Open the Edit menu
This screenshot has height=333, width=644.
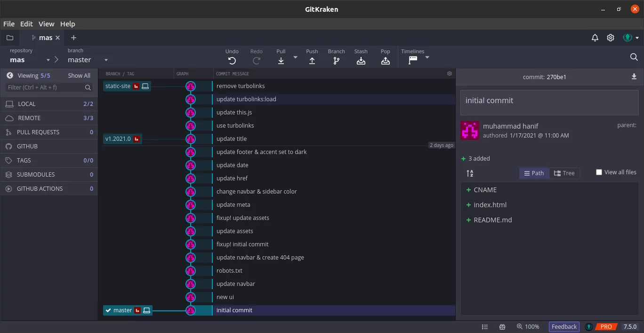coord(26,24)
